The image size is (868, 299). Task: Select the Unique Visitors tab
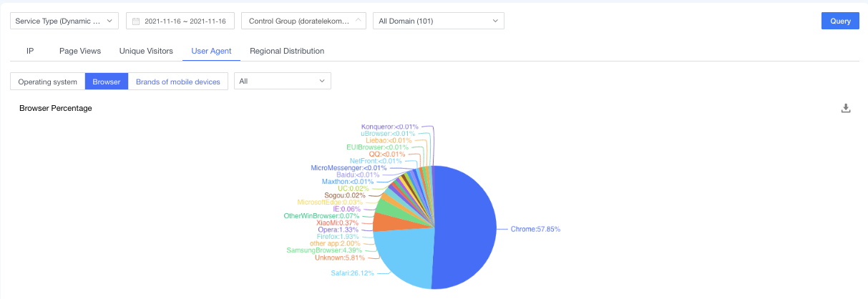tap(146, 51)
